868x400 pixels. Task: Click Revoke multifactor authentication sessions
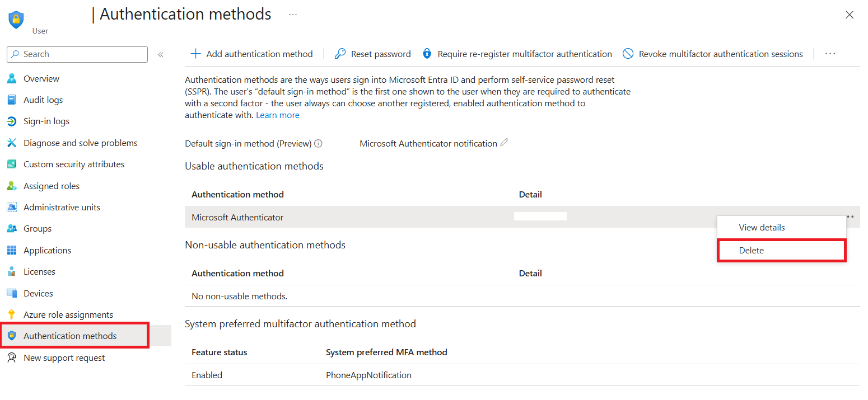[713, 54]
